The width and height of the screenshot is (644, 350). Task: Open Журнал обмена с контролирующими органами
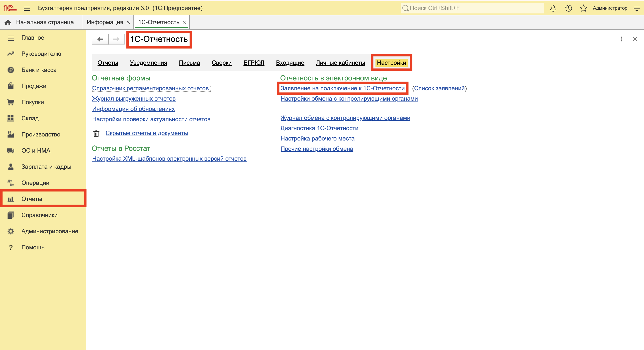345,118
